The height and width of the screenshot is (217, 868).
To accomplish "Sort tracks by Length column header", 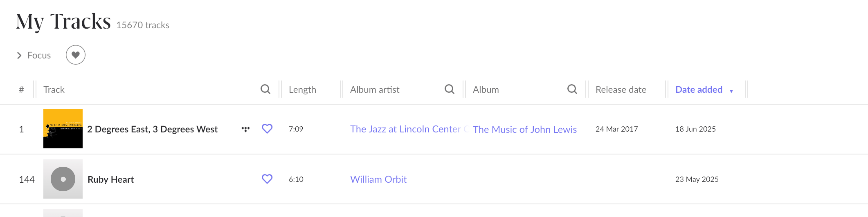I will (x=302, y=89).
